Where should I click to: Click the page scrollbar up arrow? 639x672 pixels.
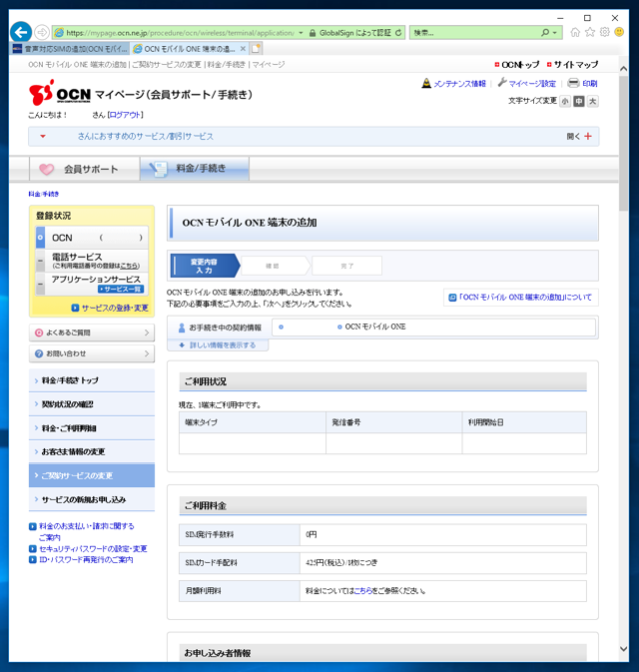pyautogui.click(x=624, y=68)
